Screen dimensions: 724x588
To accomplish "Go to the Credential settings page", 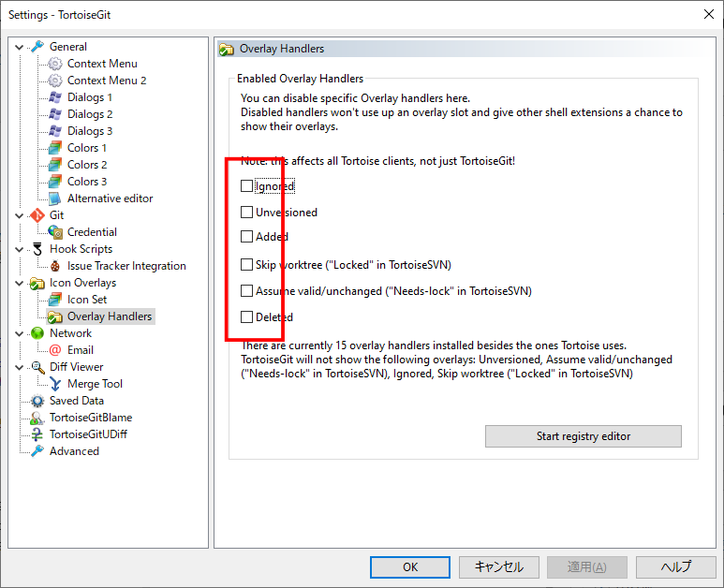I will pos(92,232).
